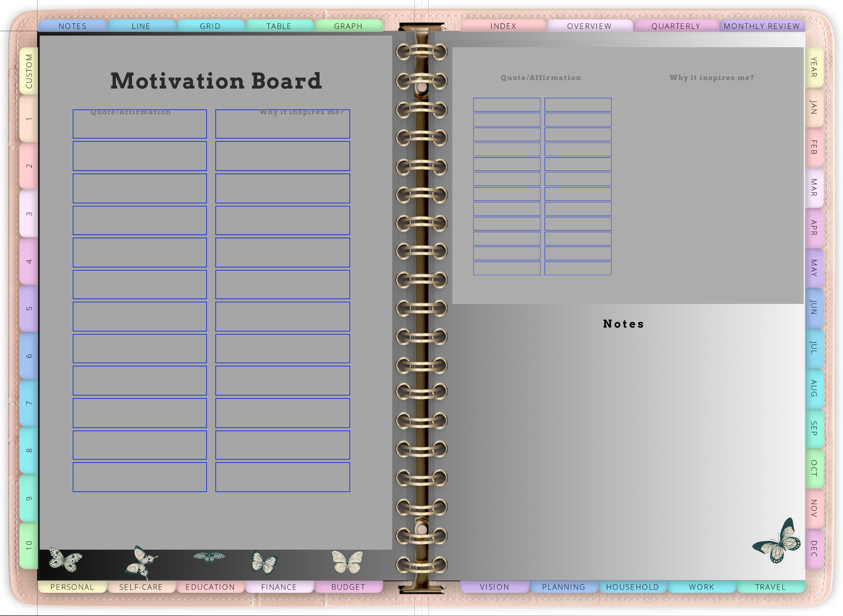Click the spotted butterfly above PERSONAL tab

pyautogui.click(x=65, y=560)
